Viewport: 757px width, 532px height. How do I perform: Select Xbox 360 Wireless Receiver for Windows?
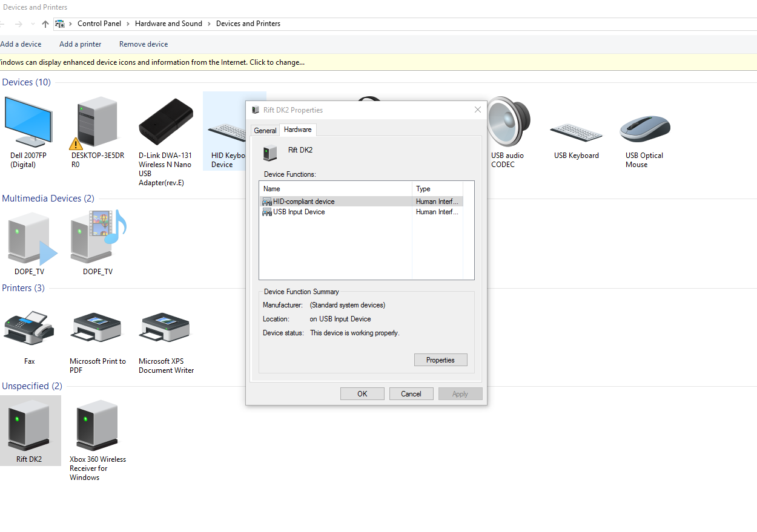(98, 440)
